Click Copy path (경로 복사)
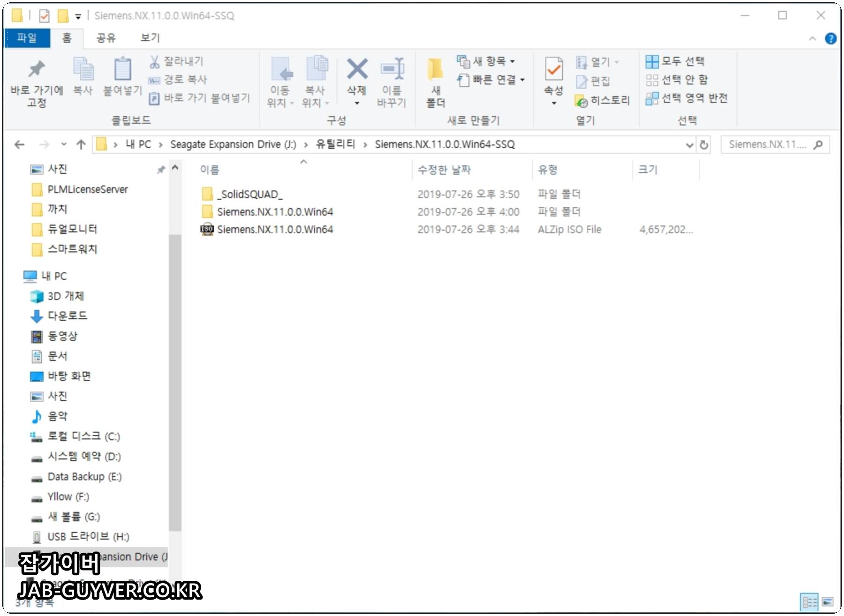The height and width of the screenshot is (616, 844). (178, 80)
